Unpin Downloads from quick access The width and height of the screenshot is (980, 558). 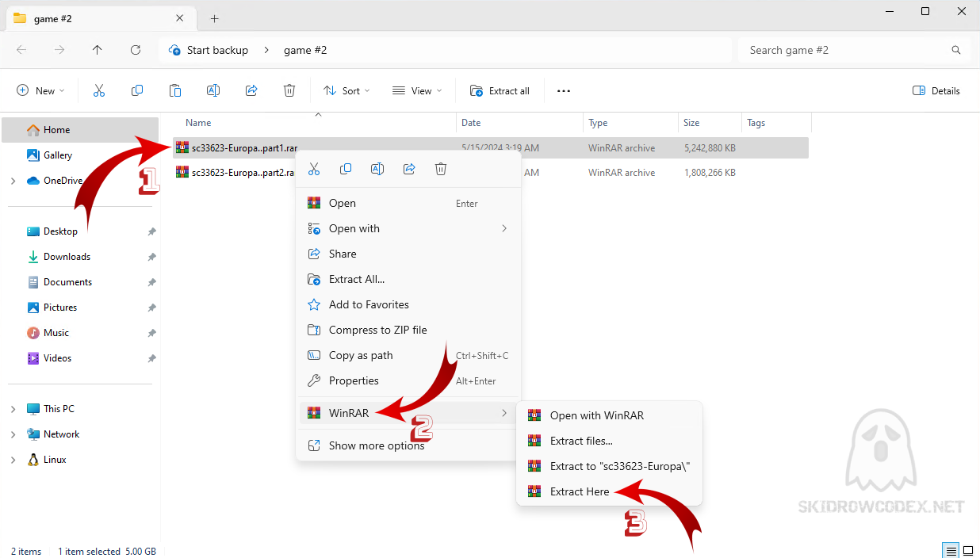click(151, 257)
